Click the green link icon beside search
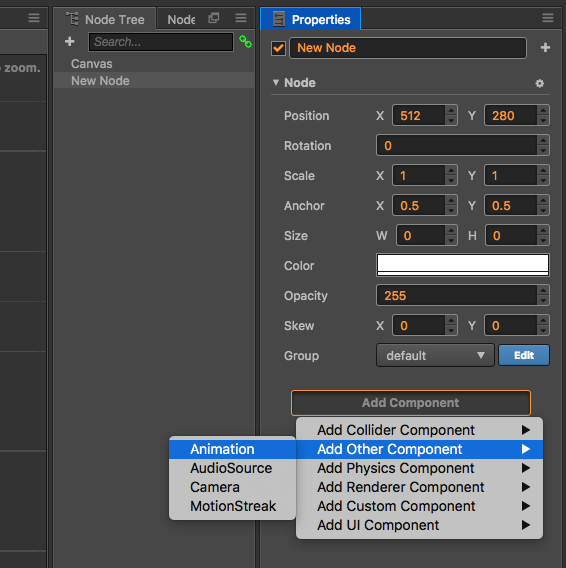The width and height of the screenshot is (566, 568). 245,42
